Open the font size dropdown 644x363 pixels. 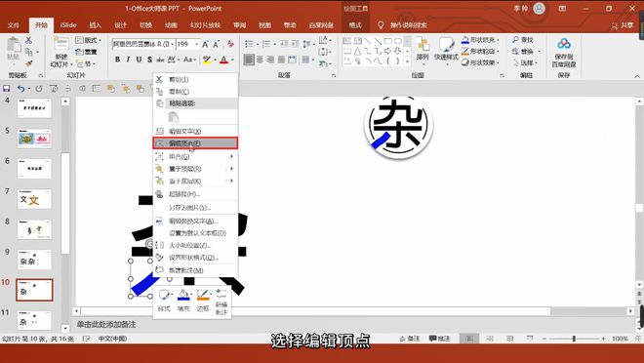(x=197, y=44)
